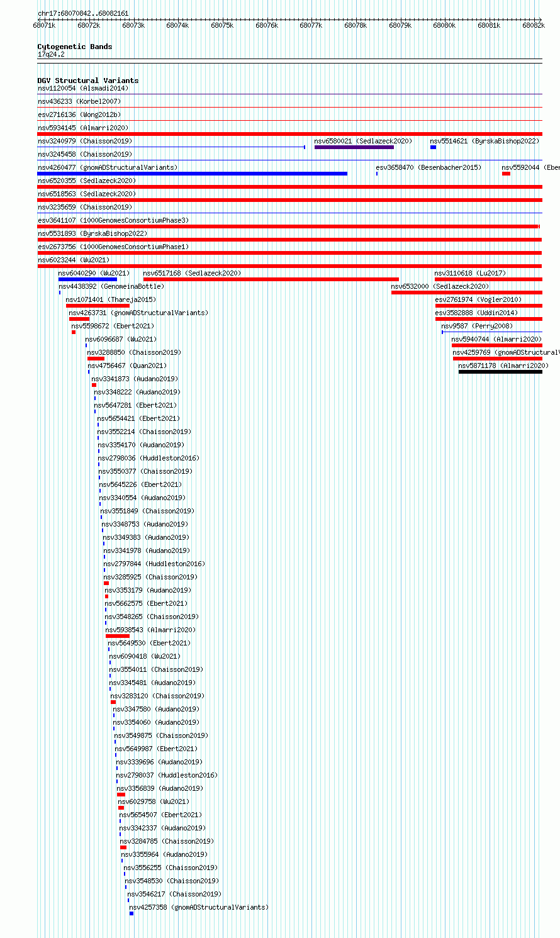Click nsv5514621 (ByrskaBishop2022) label
Viewport: 560px width, 938px height.
[485, 141]
